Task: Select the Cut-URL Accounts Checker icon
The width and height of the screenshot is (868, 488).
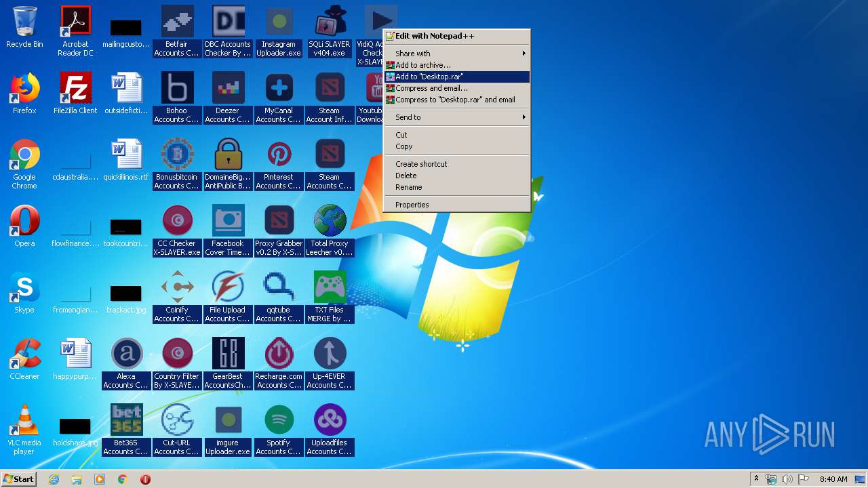Action: [x=177, y=430]
